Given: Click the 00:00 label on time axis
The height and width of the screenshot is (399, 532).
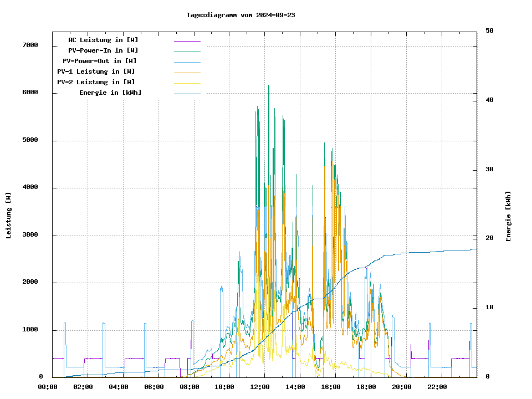Looking at the screenshot, I should [x=48, y=387].
